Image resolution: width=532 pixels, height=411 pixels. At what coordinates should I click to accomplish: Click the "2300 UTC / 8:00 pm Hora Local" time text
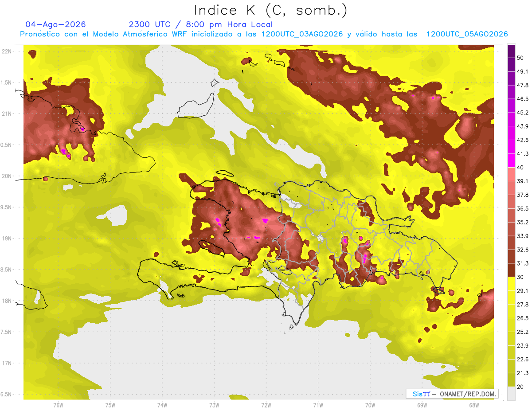(x=200, y=24)
